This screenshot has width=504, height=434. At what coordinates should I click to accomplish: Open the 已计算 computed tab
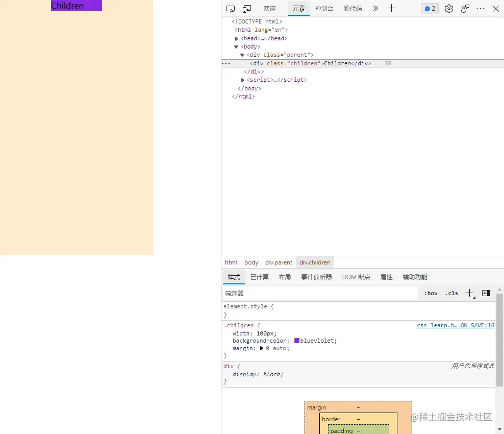pyautogui.click(x=259, y=277)
